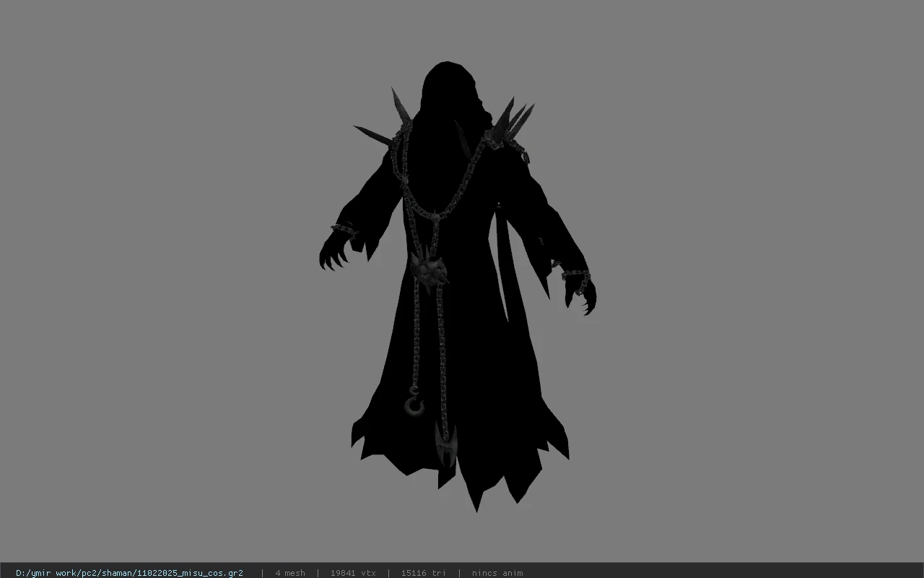Click the '15116 tri' triangle count

[423, 573]
